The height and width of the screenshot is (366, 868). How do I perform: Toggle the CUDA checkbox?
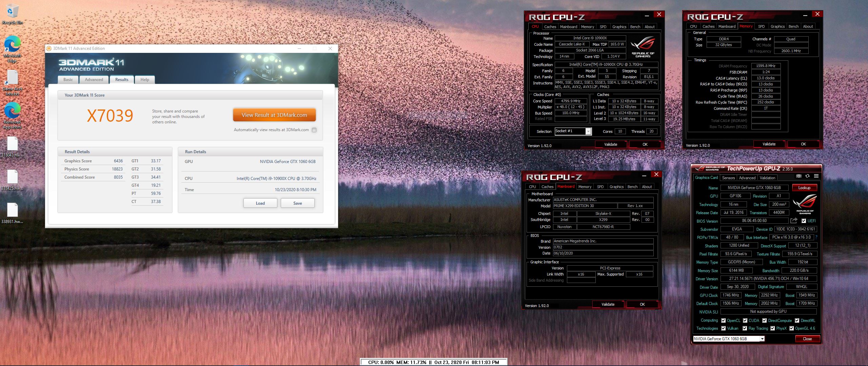coord(745,321)
